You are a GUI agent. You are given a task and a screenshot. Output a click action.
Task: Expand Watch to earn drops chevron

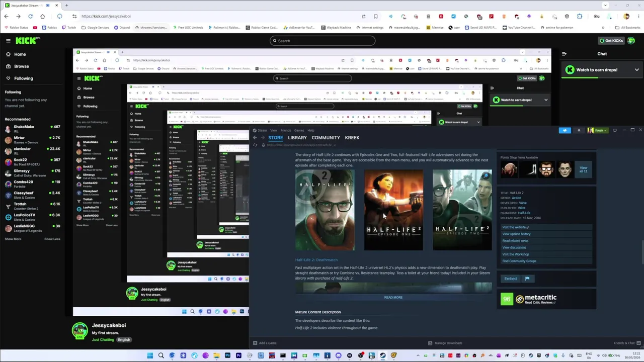[636, 70]
